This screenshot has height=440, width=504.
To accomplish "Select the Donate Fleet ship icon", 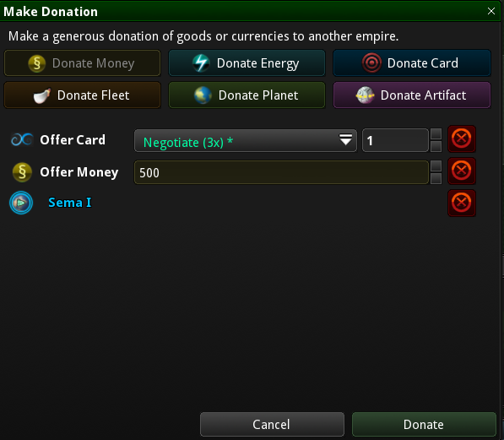I will pos(42,95).
